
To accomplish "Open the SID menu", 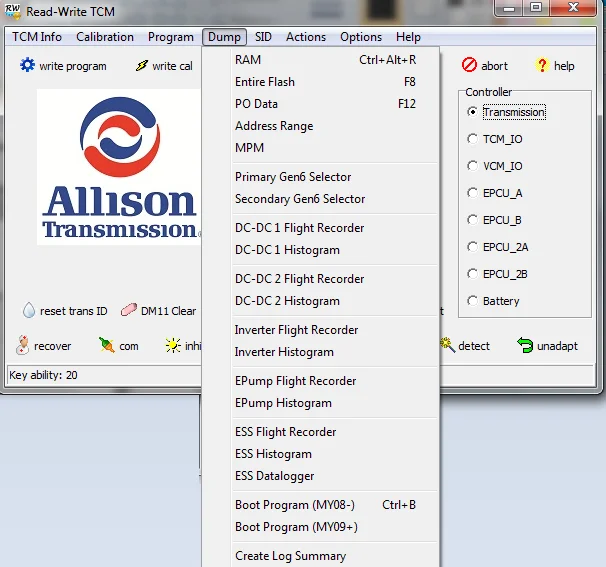I will 263,37.
